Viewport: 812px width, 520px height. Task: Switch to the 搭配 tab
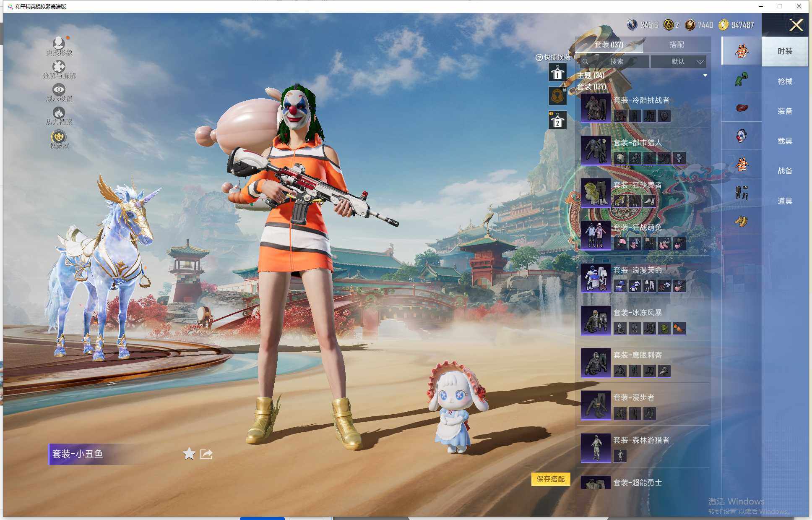(676, 44)
